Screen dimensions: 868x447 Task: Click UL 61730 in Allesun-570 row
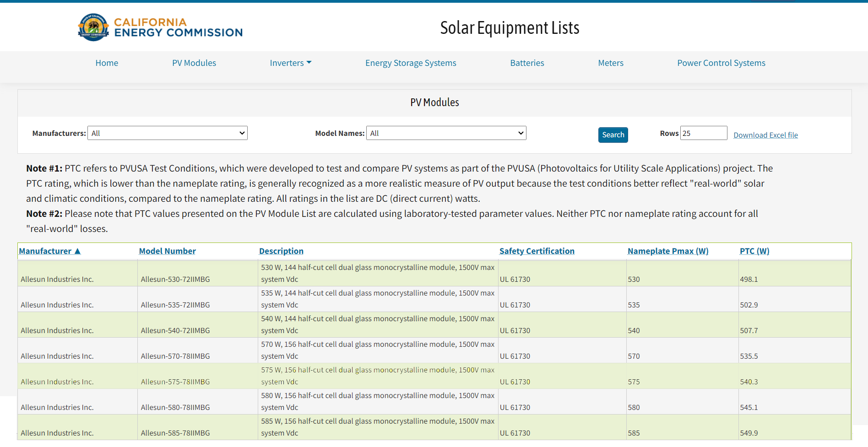pos(515,356)
